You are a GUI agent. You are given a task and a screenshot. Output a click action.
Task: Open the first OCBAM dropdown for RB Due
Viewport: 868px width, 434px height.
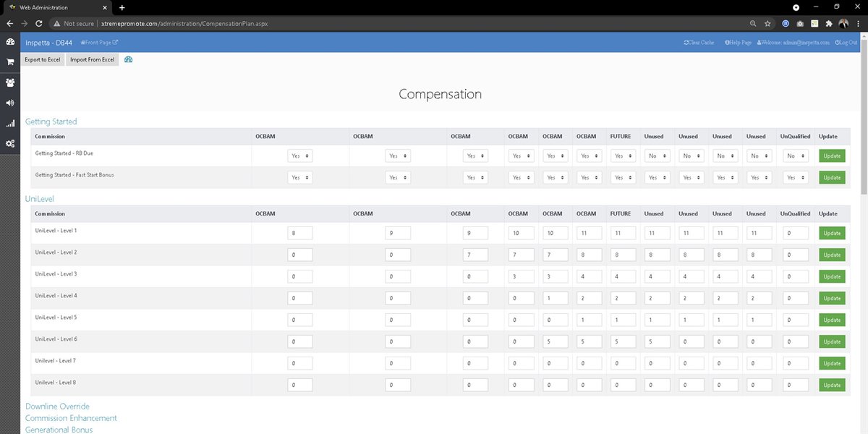(299, 156)
